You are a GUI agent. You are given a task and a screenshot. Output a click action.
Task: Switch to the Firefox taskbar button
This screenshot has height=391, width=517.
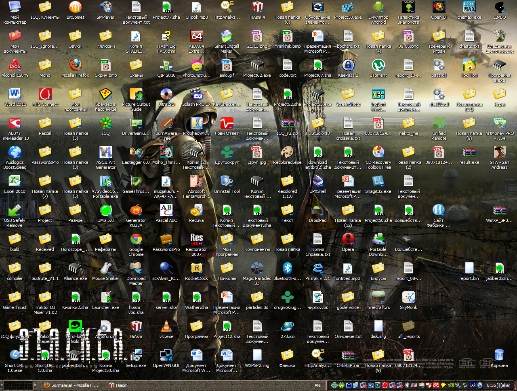pyautogui.click(x=71, y=385)
